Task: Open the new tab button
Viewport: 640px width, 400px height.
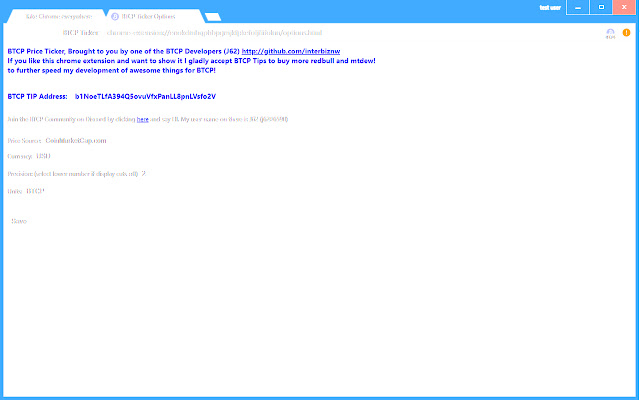Action: point(212,16)
